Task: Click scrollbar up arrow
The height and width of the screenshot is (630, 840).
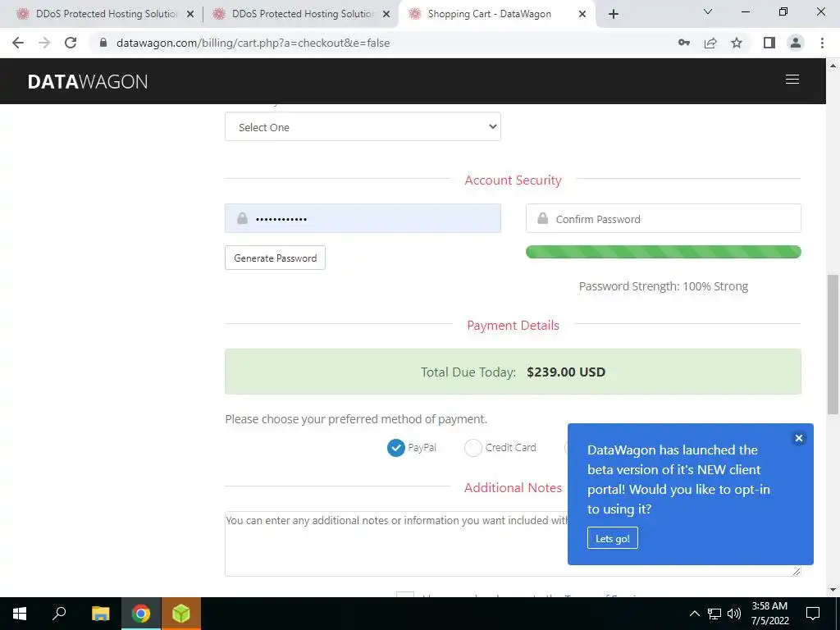Action: pyautogui.click(x=833, y=66)
